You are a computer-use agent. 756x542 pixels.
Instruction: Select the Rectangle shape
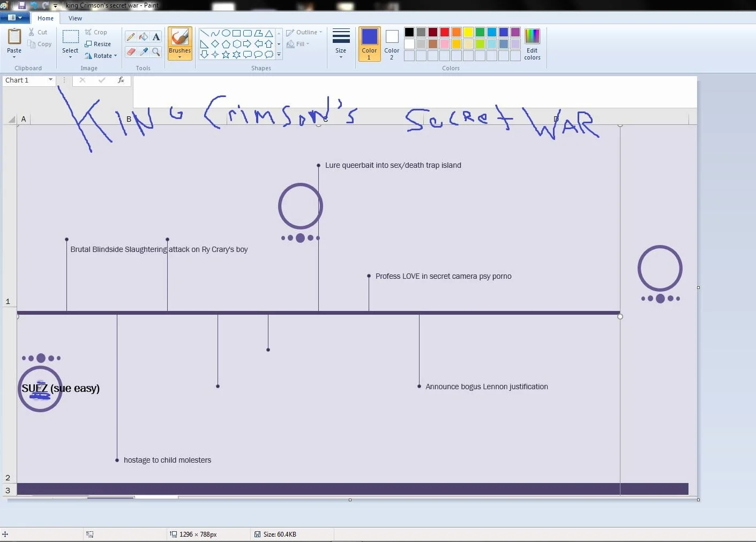pos(236,33)
